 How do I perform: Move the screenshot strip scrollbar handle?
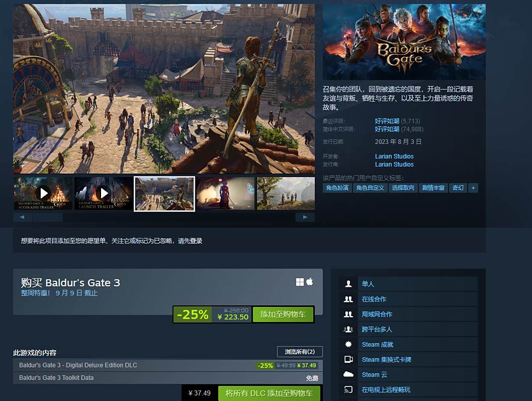(48, 217)
